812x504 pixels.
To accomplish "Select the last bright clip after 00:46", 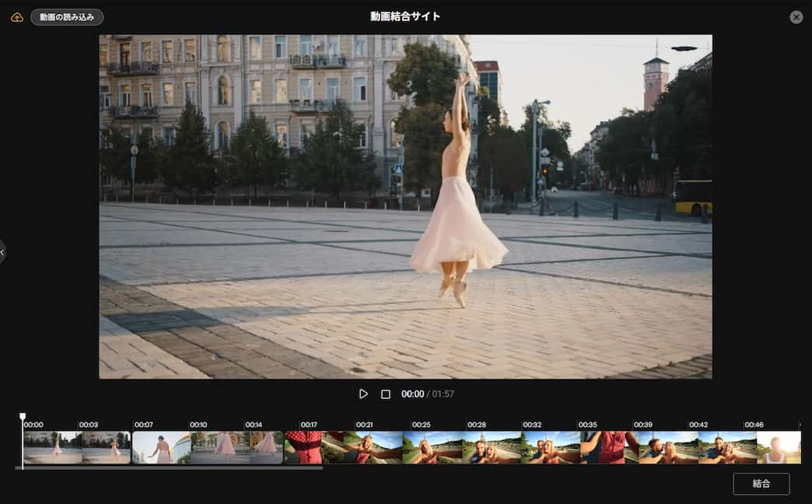I will (x=779, y=448).
